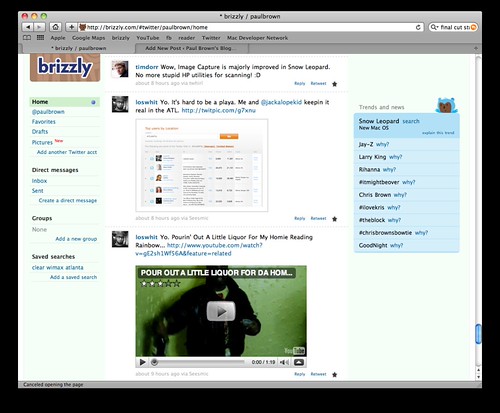Click the scrollbar down arrow

coord(478,377)
